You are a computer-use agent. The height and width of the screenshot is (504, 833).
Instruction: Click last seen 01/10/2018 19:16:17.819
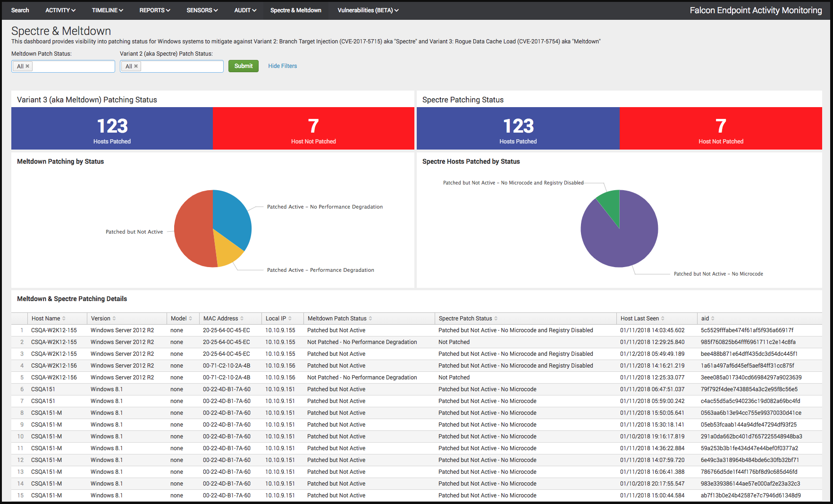[x=652, y=437]
